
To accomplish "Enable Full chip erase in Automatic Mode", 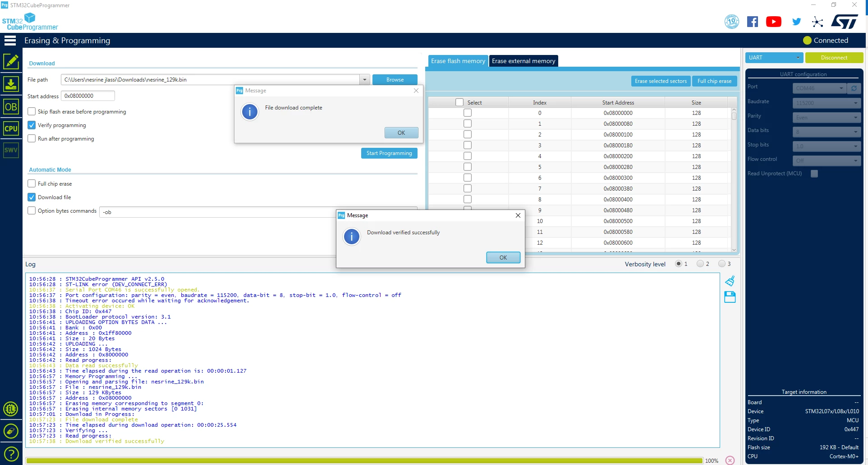I will tap(32, 183).
